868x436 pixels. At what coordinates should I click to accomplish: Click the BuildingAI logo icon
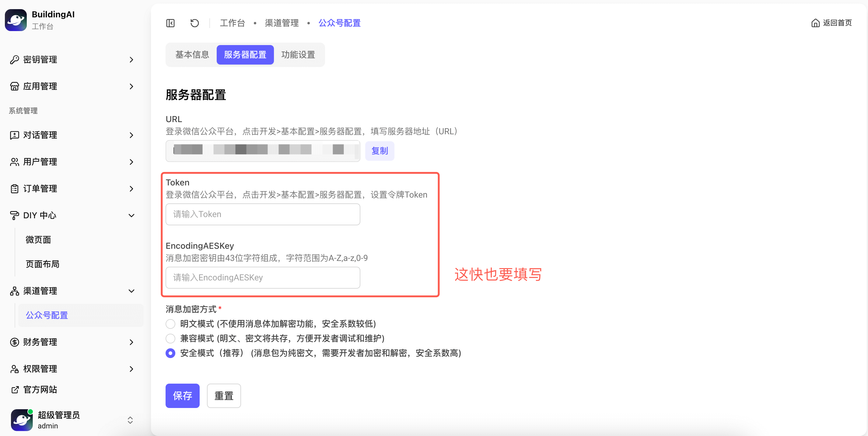tap(16, 20)
